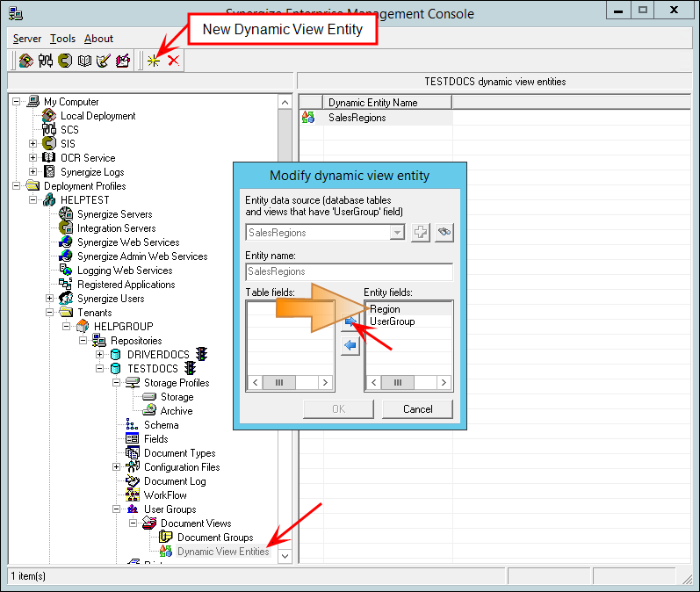The image size is (700, 592).
Task: Select Document Views in the tree
Action: tap(196, 523)
